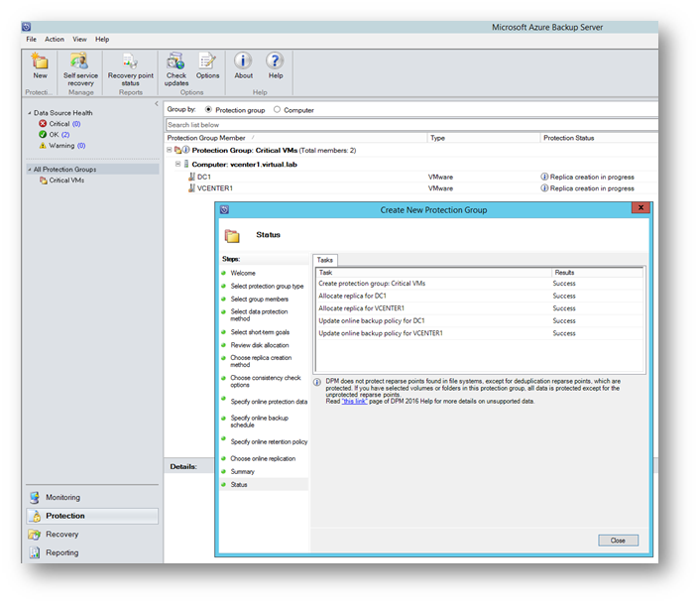Select Protection group radio button

208,109
